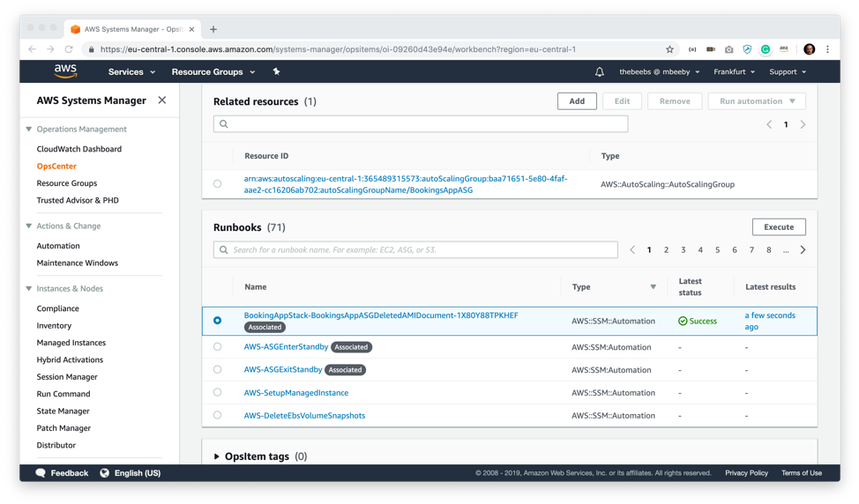Open Patch Manager in sidebar
This screenshot has height=504, width=859.
[x=63, y=428]
